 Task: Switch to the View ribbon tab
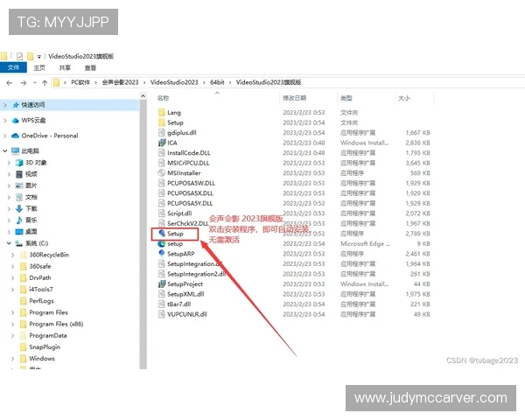[x=90, y=67]
